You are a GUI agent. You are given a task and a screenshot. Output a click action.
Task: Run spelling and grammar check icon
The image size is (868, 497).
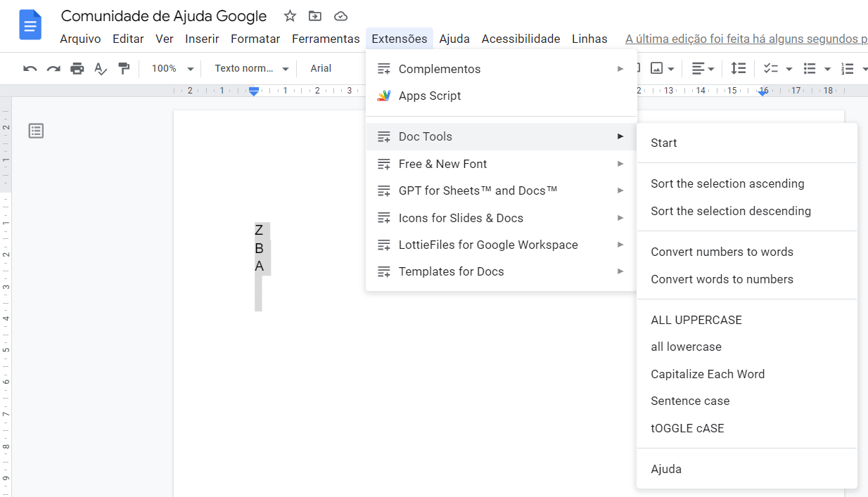pos(101,68)
